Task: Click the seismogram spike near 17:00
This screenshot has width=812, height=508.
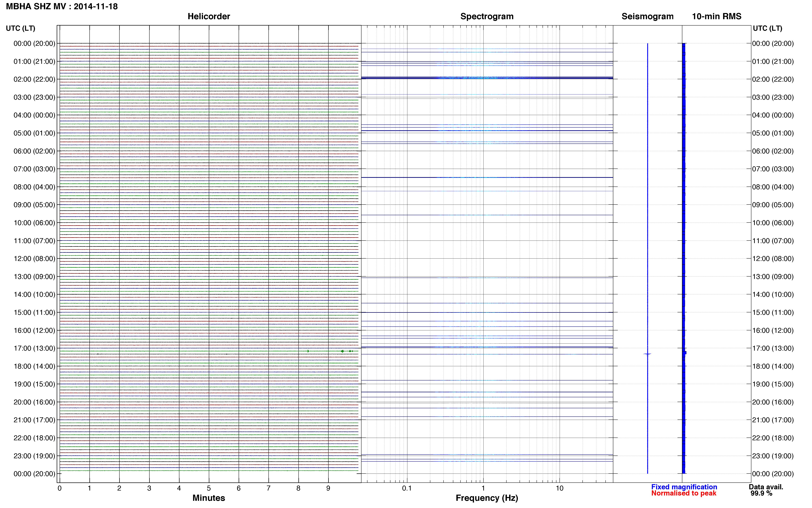Action: click(x=647, y=354)
